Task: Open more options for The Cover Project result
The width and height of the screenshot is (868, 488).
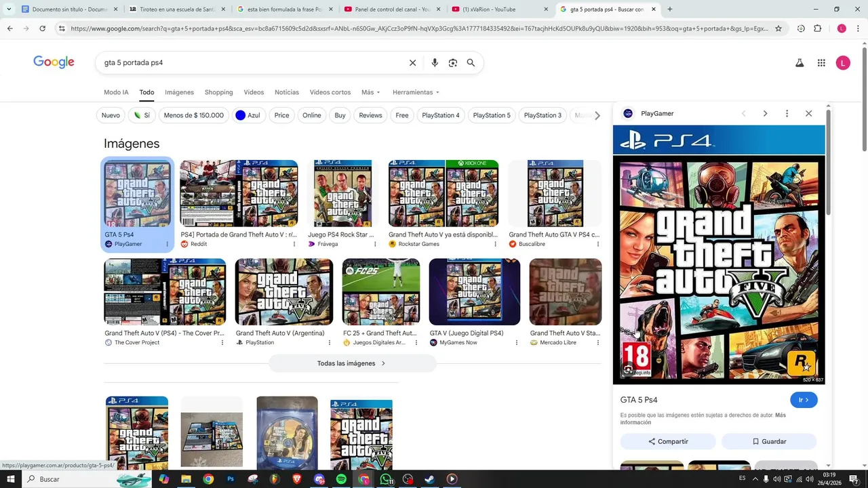Action: click(x=222, y=343)
